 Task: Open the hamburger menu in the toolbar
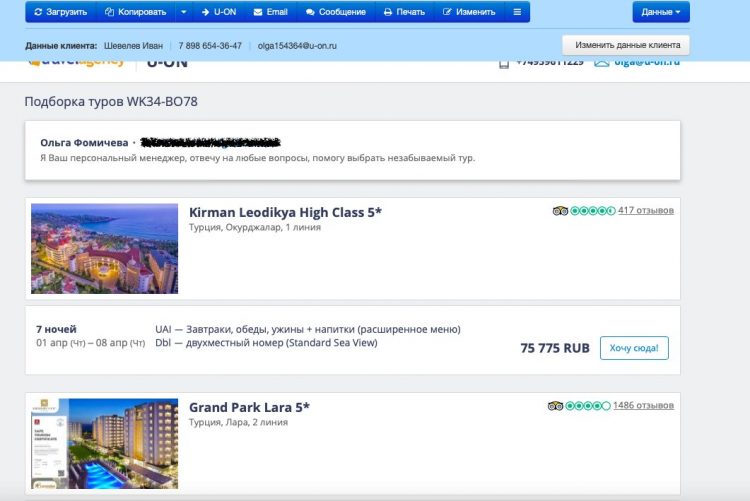click(517, 12)
